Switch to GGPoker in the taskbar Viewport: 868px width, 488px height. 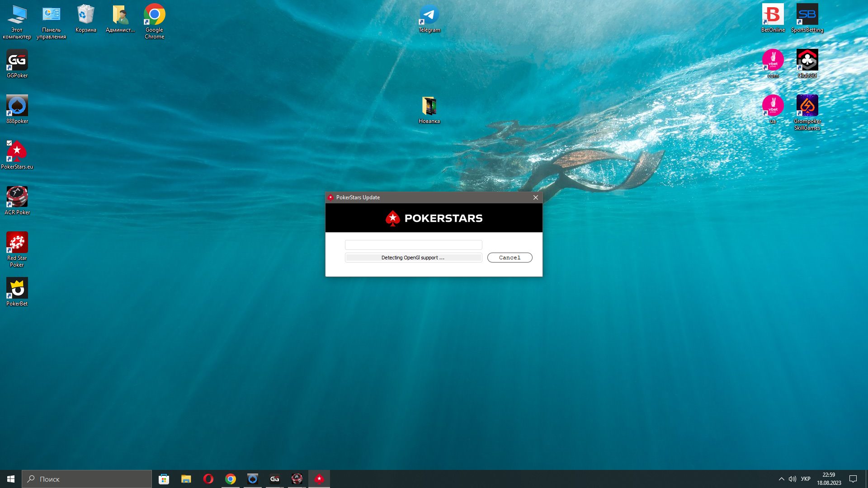(274, 479)
